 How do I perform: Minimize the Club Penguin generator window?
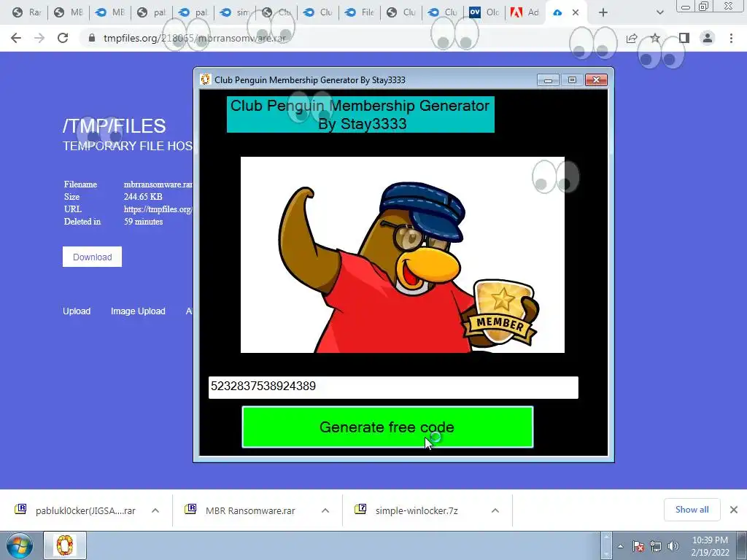click(548, 79)
